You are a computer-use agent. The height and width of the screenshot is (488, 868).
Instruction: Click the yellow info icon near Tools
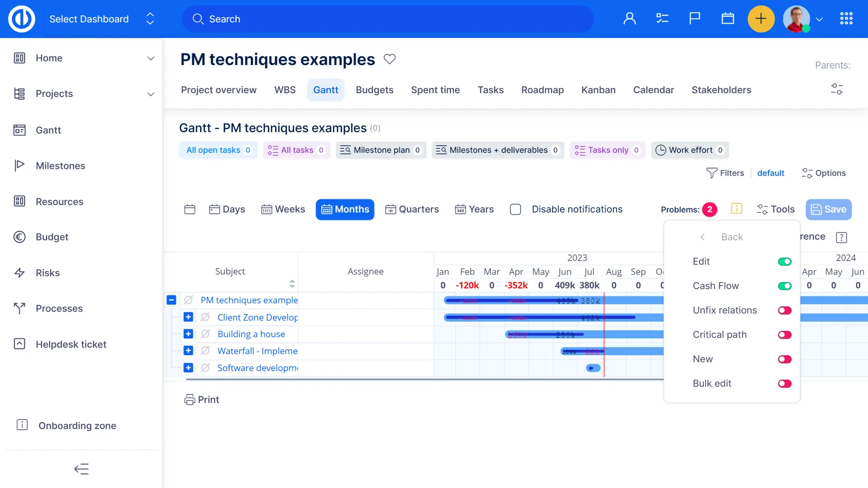736,209
